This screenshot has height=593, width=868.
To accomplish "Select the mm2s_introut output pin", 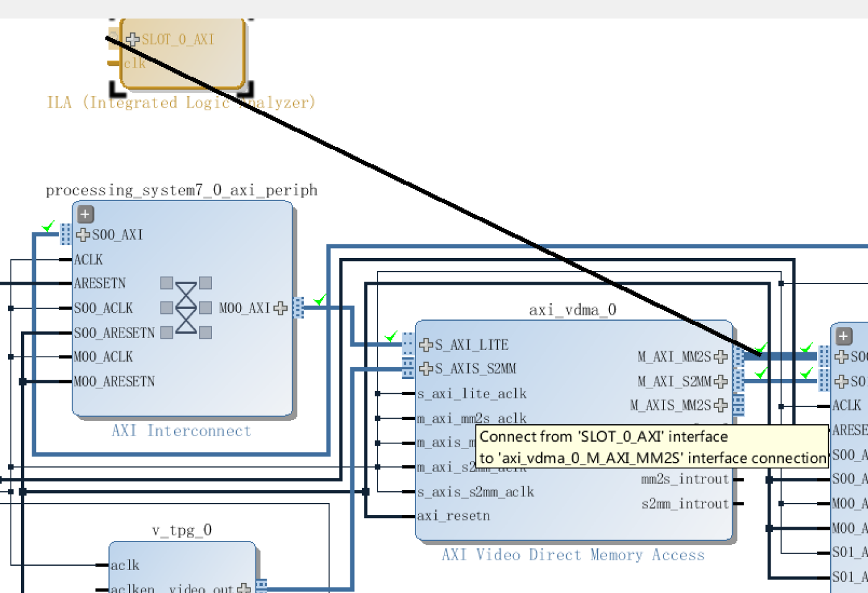I will tap(685, 479).
